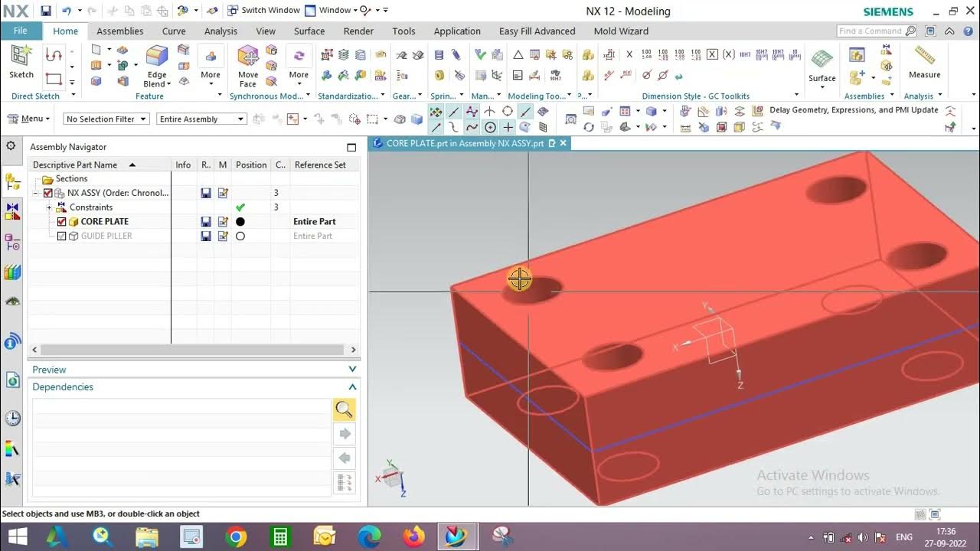Screen dimensions: 980x551
Task: Switch to the Mold Wizard tab
Action: (621, 31)
